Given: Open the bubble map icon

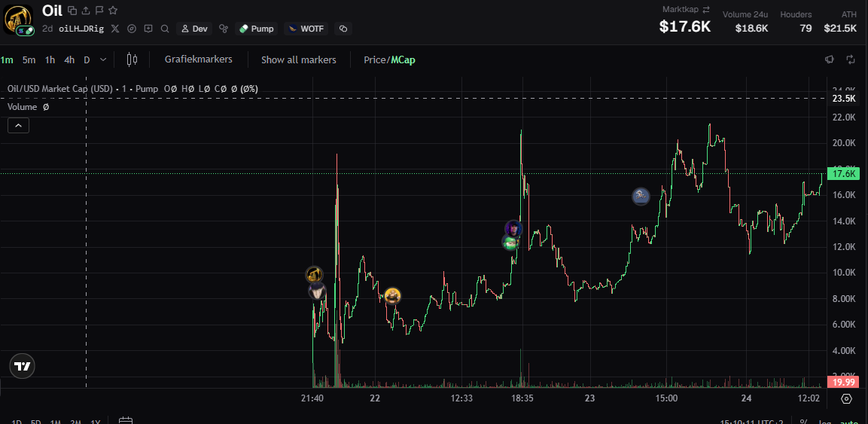Looking at the screenshot, I should coord(224,28).
